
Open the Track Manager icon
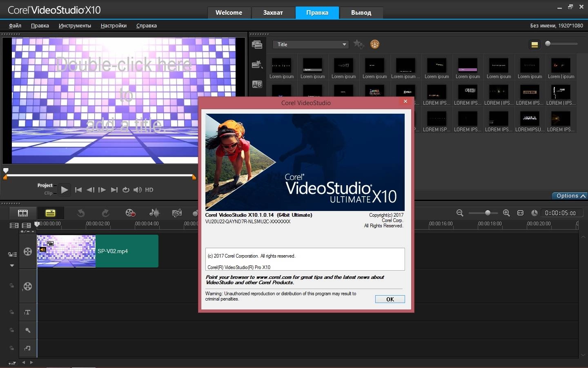(26, 225)
